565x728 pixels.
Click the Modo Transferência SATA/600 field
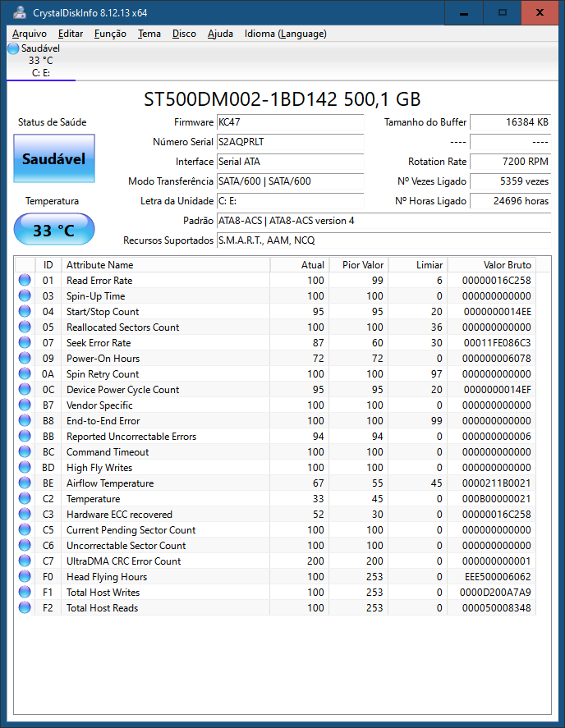(x=291, y=181)
